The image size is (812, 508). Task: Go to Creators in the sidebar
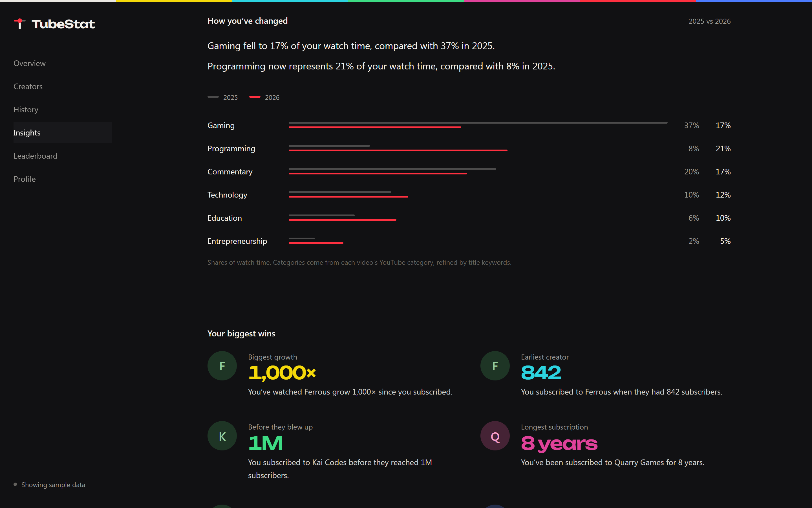click(x=28, y=86)
